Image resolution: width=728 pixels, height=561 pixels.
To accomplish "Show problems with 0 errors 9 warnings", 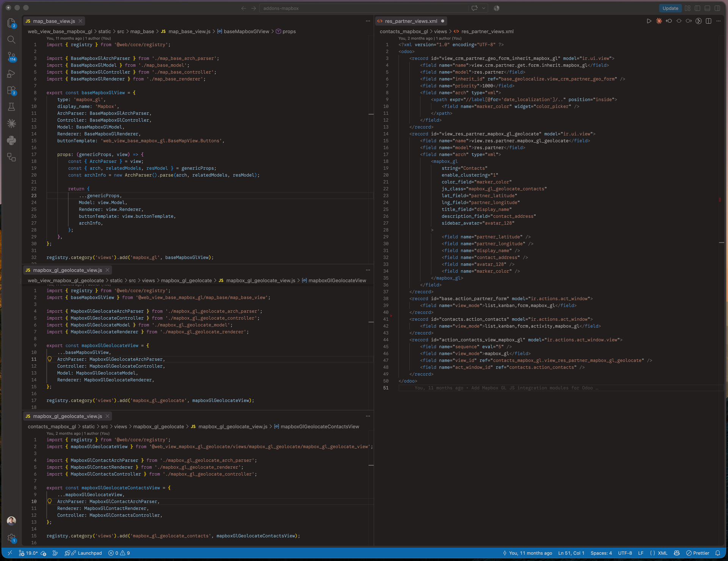I will click(x=119, y=553).
